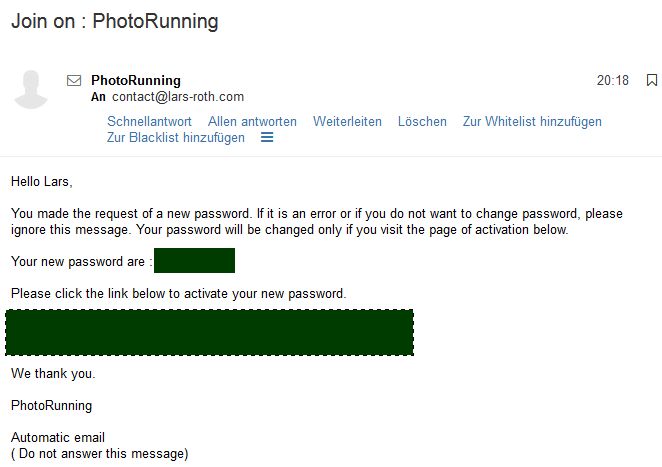Viewport: 662px width, 467px height.
Task: Click the 'Automatic email' footer text
Action: point(58,438)
